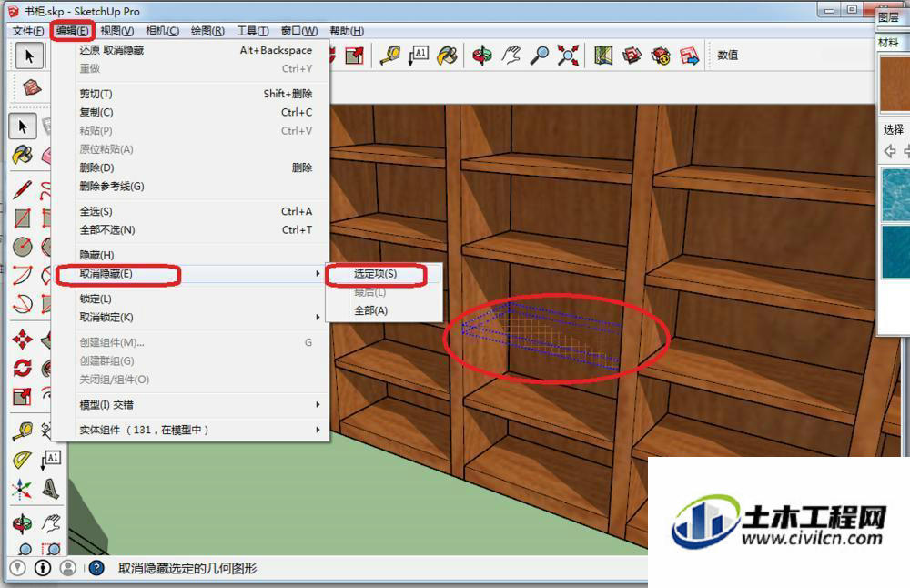
Task: Activate Orbit in the left toolbox
Action: coord(23,523)
